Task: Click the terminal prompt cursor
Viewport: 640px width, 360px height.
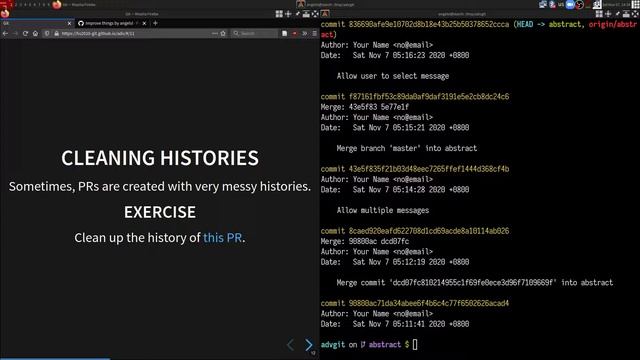Action: (415, 344)
